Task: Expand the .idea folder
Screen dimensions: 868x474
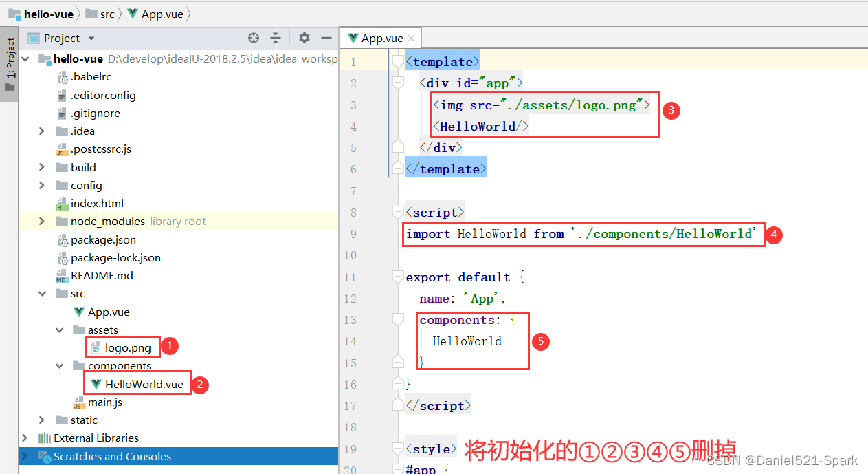Action: click(42, 131)
